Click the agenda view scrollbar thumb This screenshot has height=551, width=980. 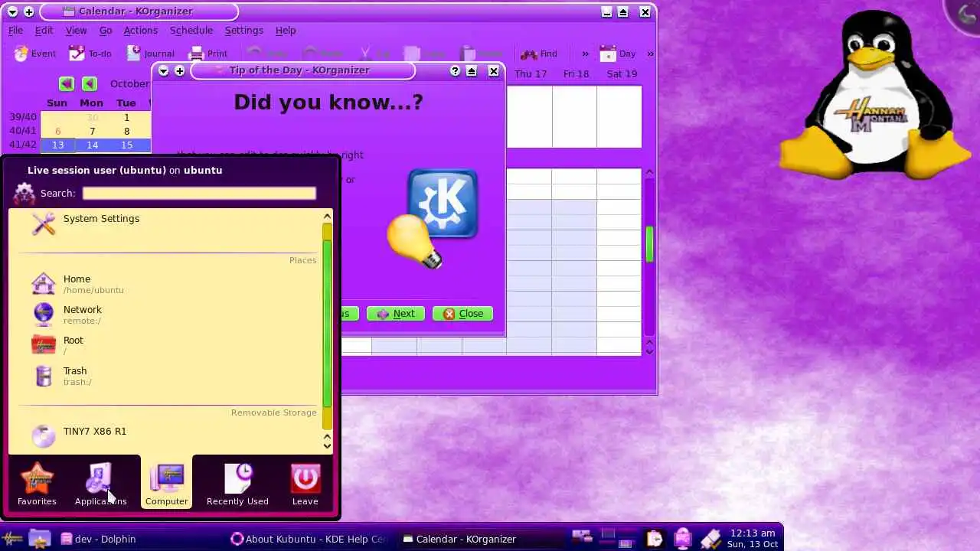tap(649, 244)
